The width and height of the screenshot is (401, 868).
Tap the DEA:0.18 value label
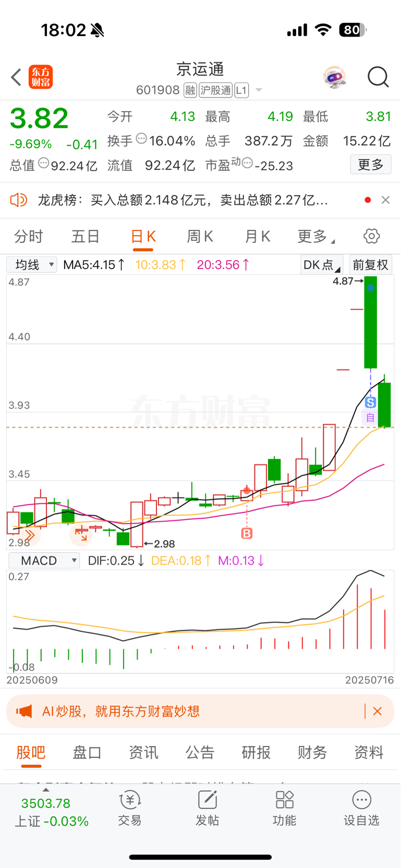click(x=181, y=560)
